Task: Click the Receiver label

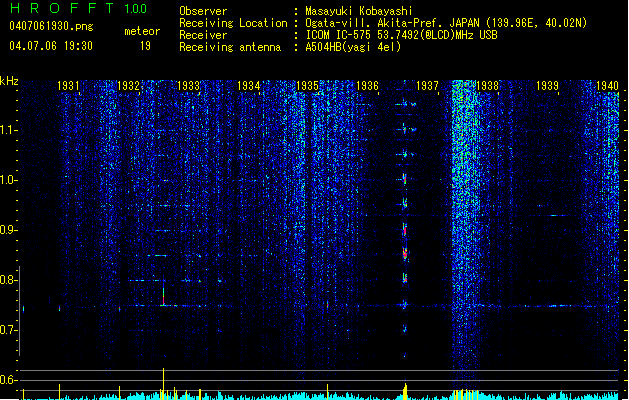Action: pos(203,35)
